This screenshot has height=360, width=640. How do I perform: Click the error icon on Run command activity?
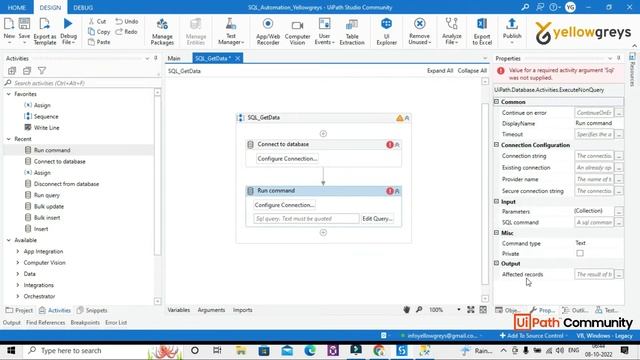click(x=390, y=191)
